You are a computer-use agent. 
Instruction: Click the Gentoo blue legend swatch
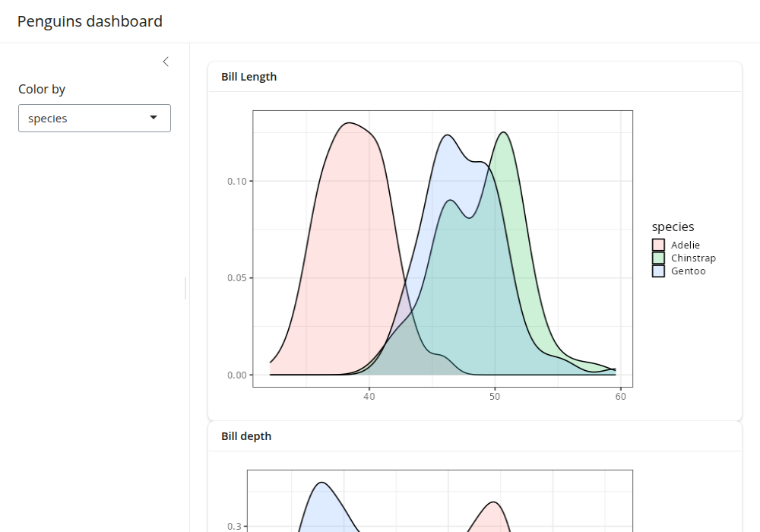click(x=658, y=271)
